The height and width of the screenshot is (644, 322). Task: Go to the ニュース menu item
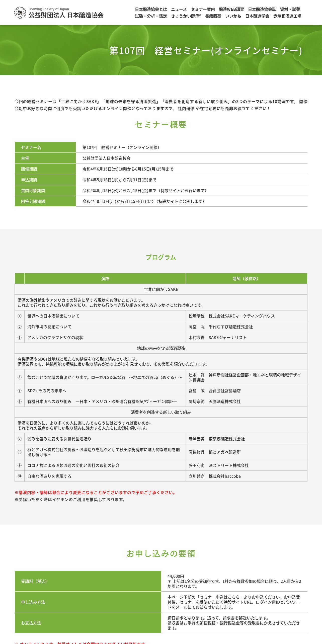[179, 9]
